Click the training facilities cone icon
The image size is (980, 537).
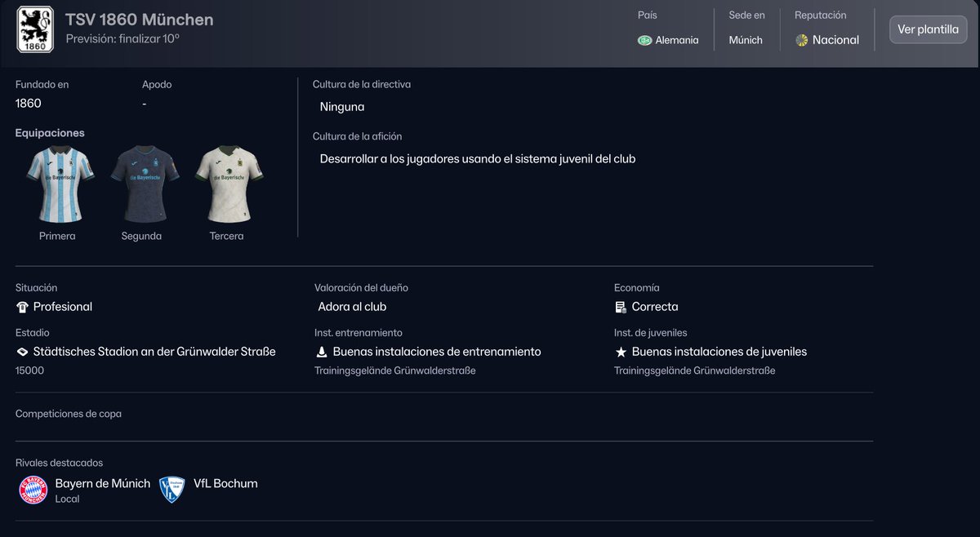[x=321, y=352]
